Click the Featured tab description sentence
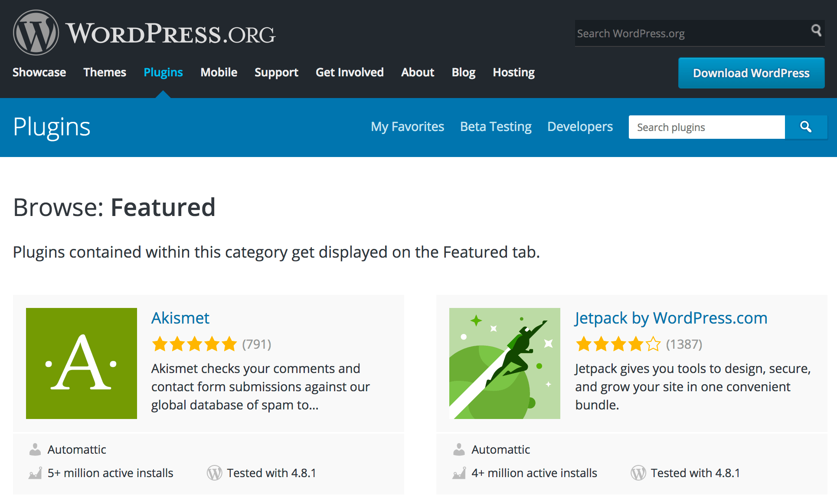Viewport: 837px width, 504px height. pos(276,252)
